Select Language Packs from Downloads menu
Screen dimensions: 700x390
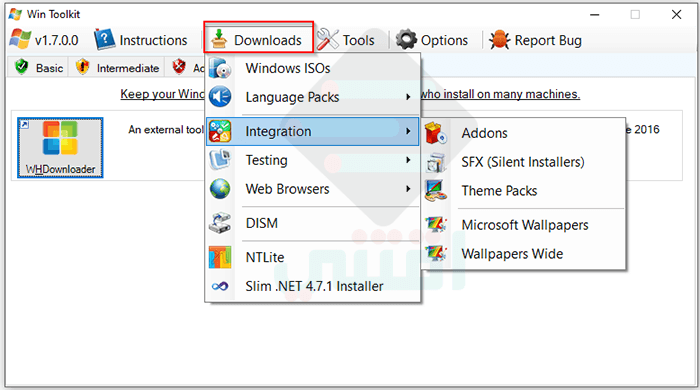pyautogui.click(x=312, y=97)
